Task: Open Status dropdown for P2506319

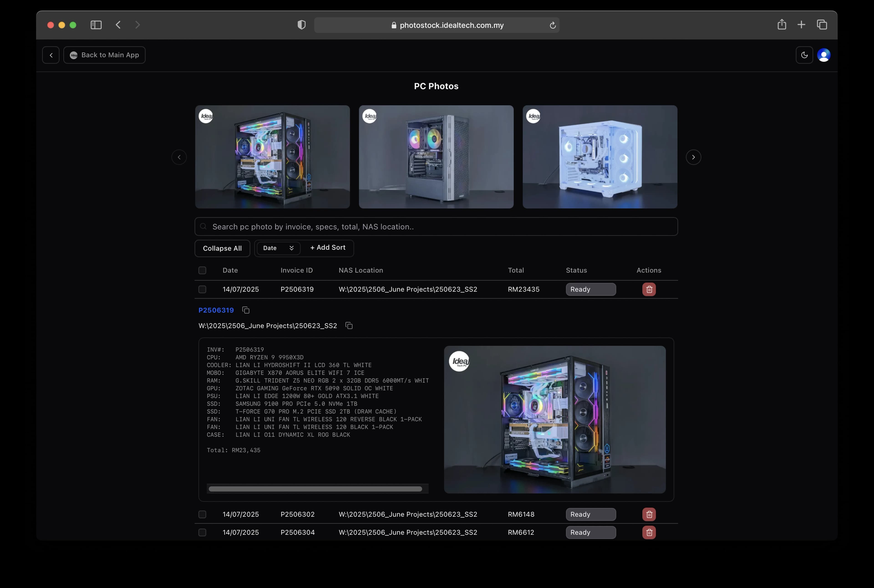Action: (x=591, y=290)
